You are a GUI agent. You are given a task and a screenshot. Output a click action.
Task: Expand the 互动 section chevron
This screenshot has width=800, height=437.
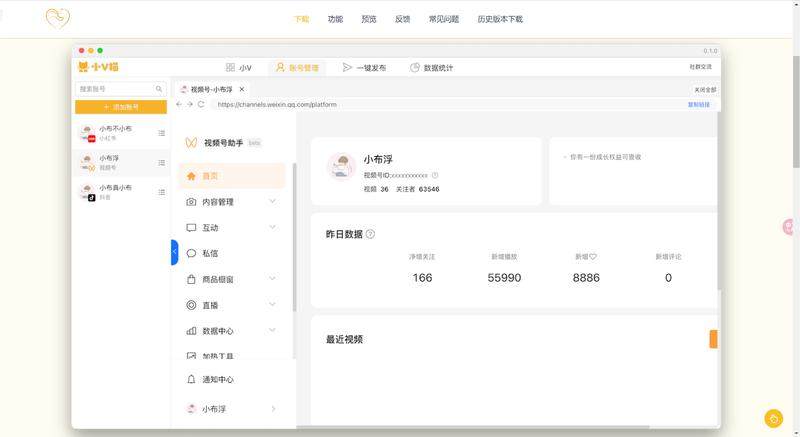point(272,227)
